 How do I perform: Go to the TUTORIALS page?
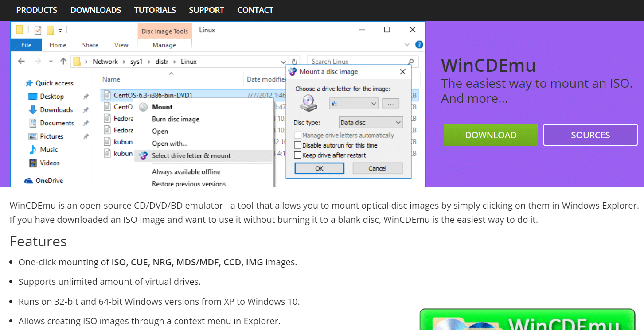(155, 10)
